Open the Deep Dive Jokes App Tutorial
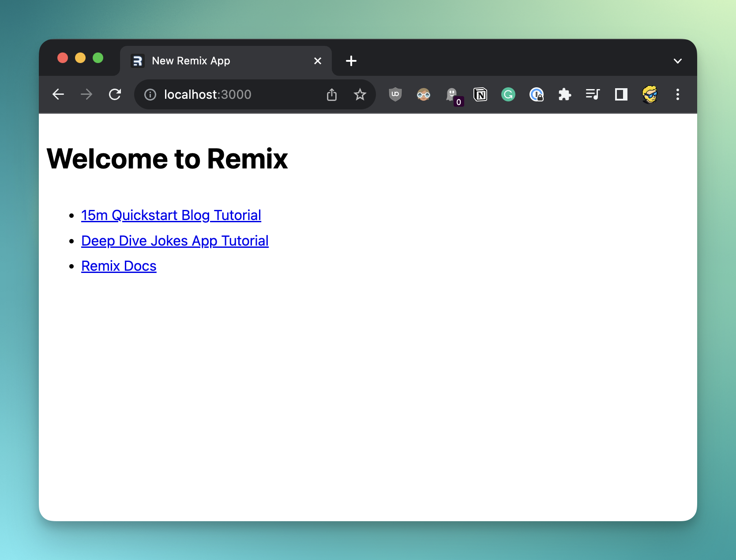This screenshot has width=736, height=560. (x=175, y=241)
